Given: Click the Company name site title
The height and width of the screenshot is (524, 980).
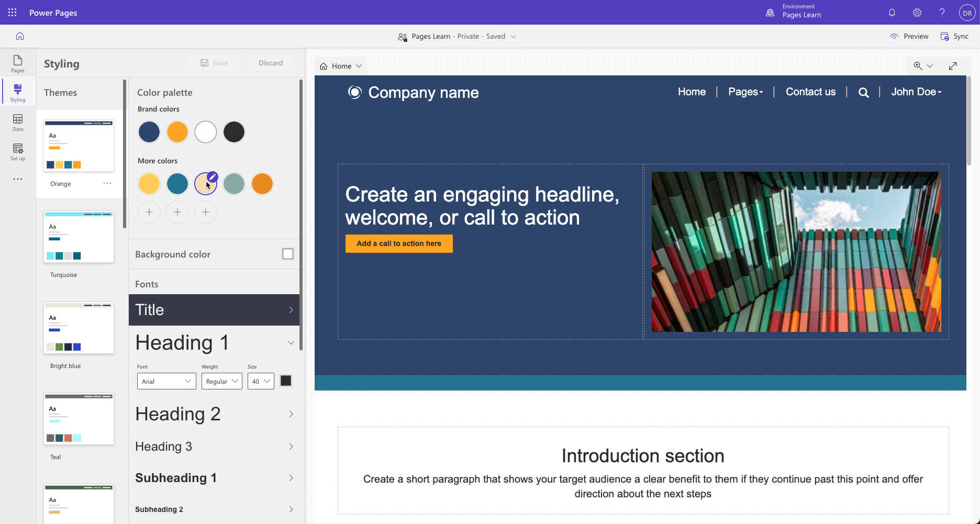Looking at the screenshot, I should point(424,93).
